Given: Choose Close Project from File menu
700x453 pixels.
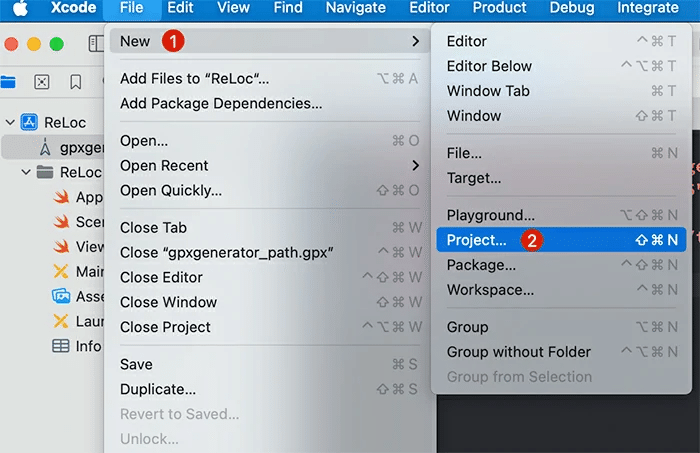Looking at the screenshot, I should (x=165, y=327).
